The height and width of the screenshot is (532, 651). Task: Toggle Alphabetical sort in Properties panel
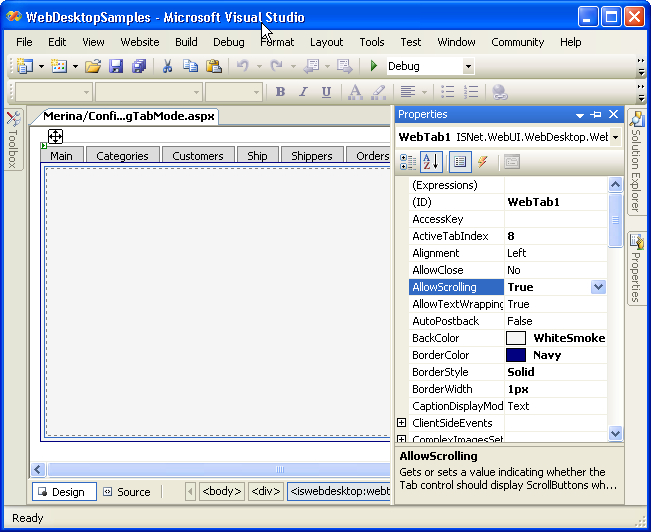click(431, 162)
